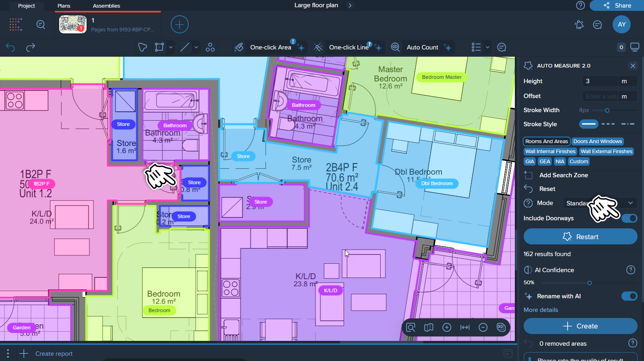The height and width of the screenshot is (361, 644).
Task: Toggle Rooms And Areas filter
Action: [546, 141]
